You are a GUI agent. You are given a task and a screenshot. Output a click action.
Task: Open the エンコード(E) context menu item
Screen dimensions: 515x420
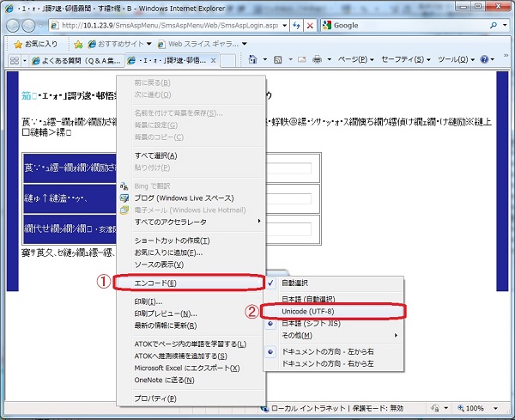tap(191, 283)
